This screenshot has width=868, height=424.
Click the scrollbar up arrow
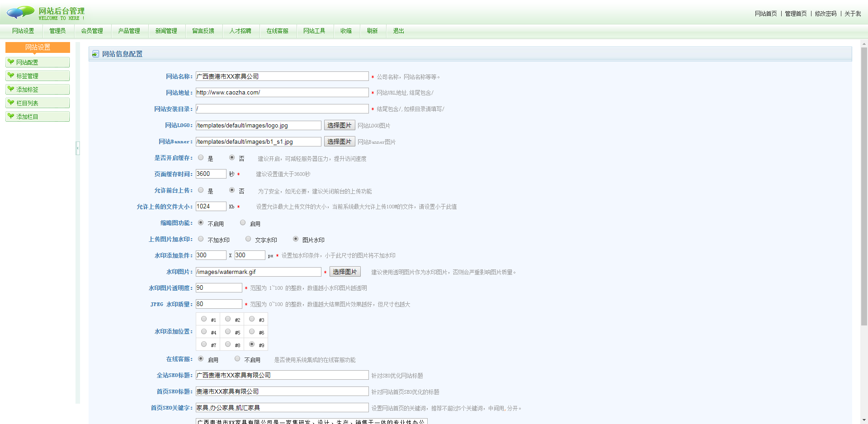point(864,44)
